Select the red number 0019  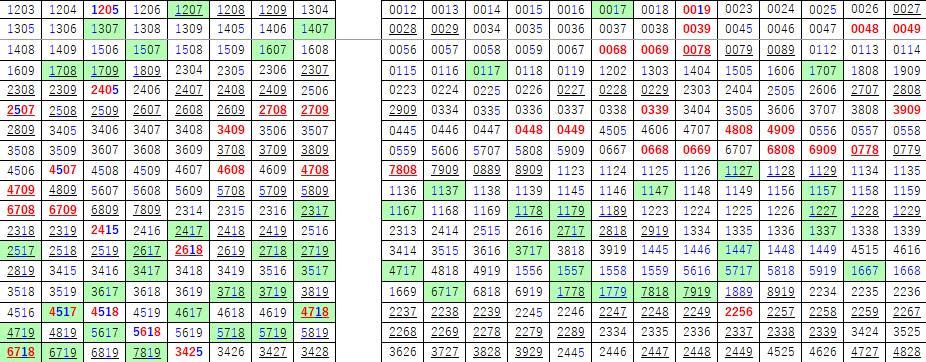696,9
